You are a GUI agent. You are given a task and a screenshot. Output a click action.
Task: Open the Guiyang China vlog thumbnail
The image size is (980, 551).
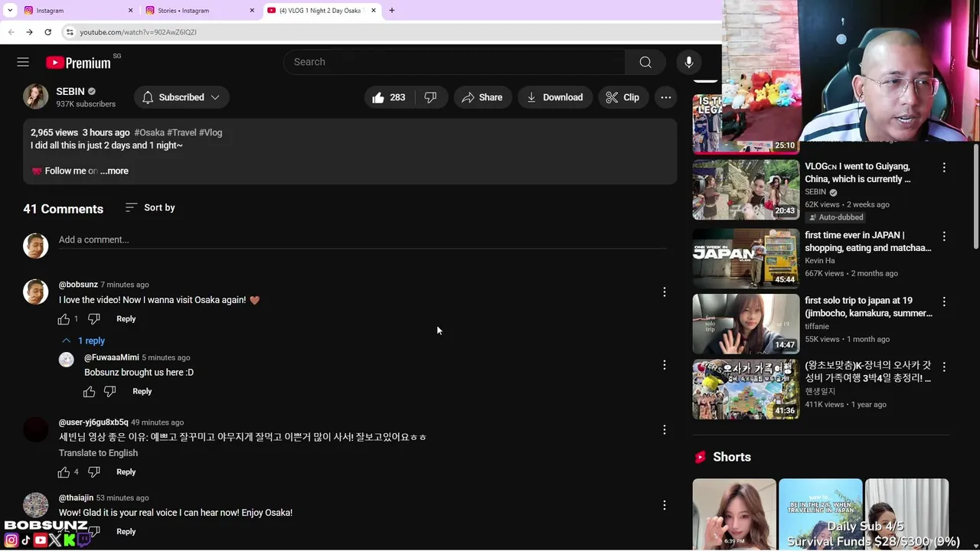[746, 190]
